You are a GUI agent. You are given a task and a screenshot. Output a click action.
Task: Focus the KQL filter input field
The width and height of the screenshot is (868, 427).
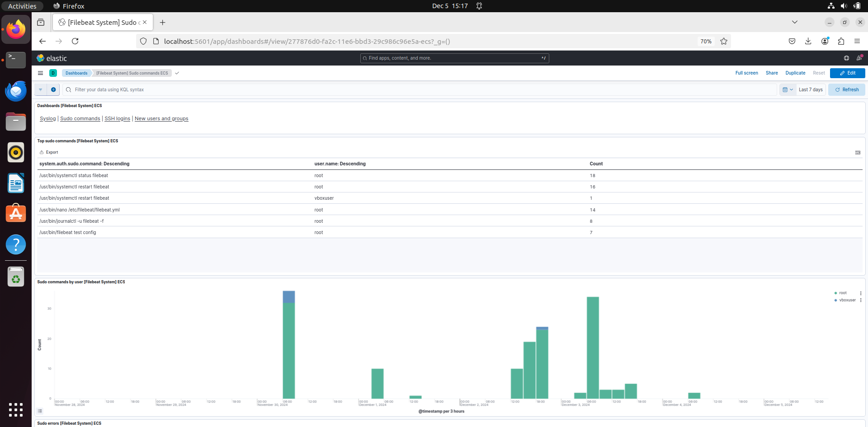(420, 89)
